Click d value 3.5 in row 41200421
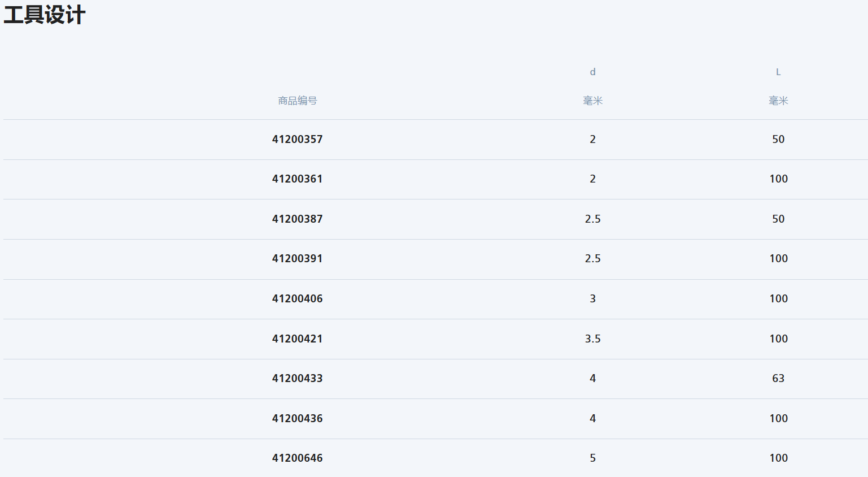This screenshot has width=868, height=477. coord(592,339)
